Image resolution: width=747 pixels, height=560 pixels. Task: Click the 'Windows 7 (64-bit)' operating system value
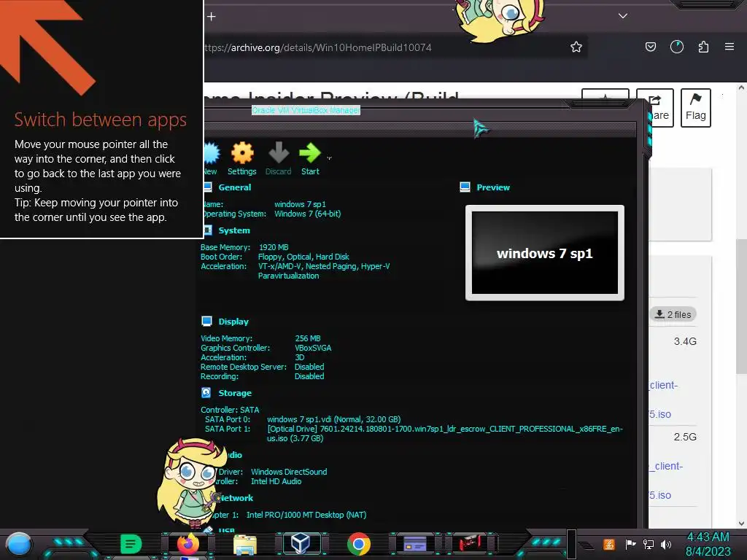pos(308,214)
